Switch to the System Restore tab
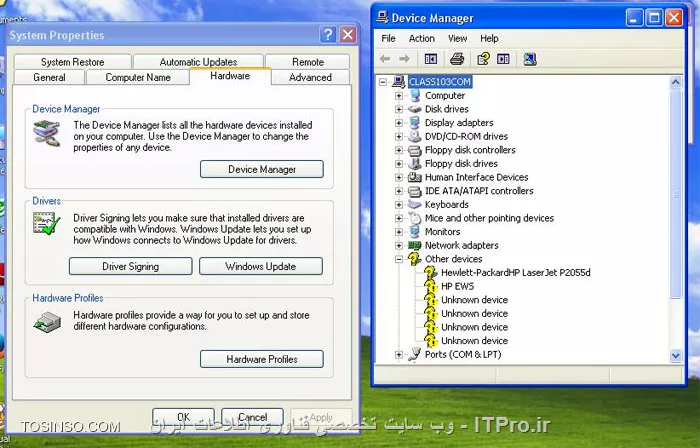700x448 pixels. click(x=73, y=62)
